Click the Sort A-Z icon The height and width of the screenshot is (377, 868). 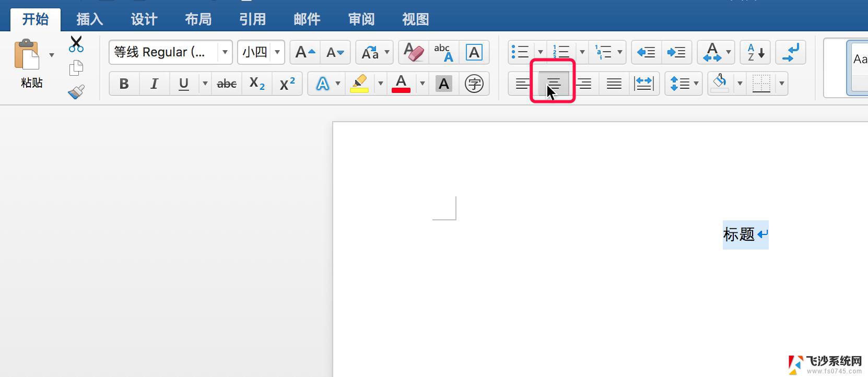pos(755,52)
